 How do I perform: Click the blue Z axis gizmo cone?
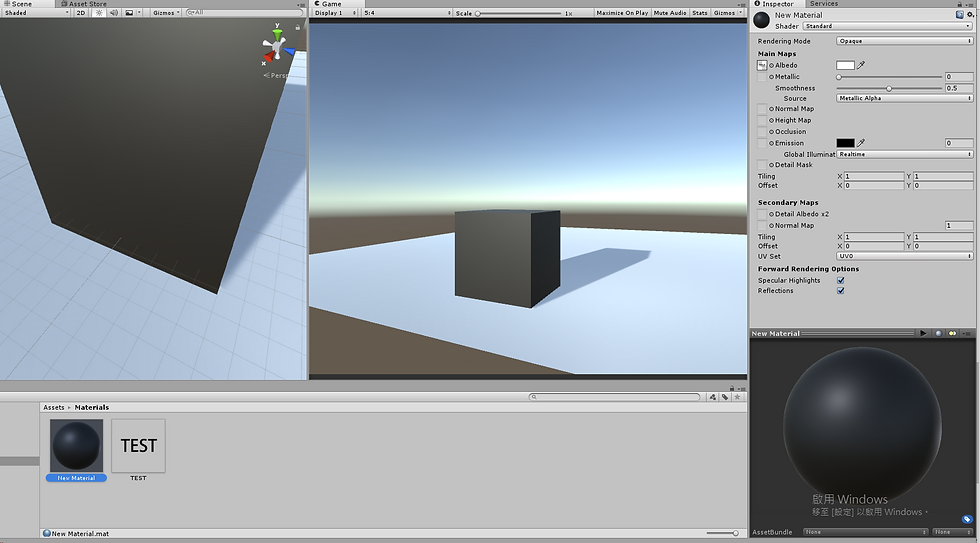289,51
